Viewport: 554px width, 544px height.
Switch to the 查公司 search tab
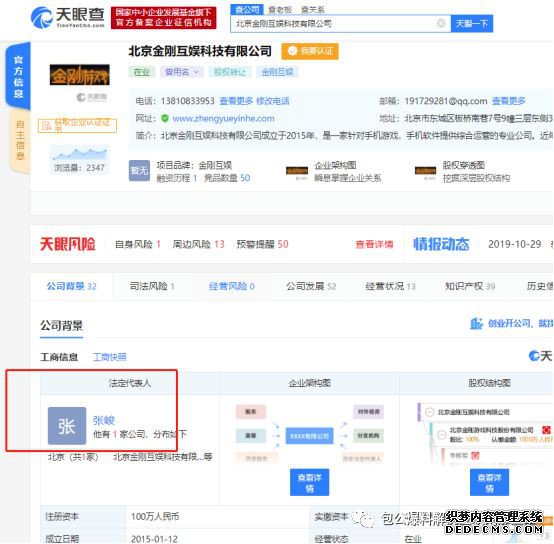[x=247, y=10]
